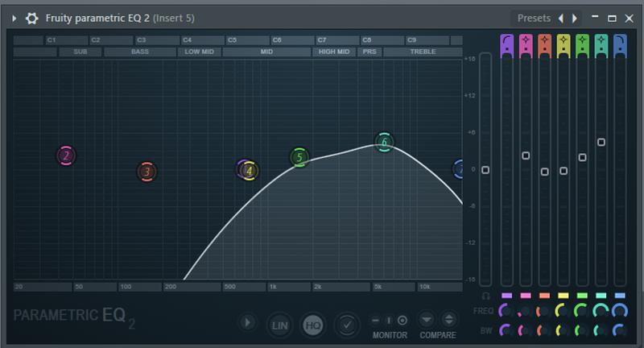
Task: Click the HIGH MID frequency range label
Action: [x=334, y=52]
